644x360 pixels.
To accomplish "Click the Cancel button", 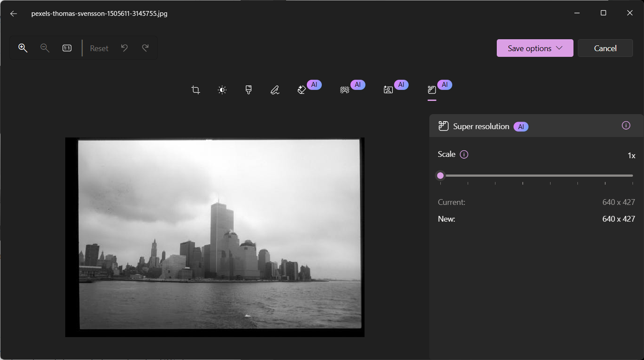I will 605,48.
